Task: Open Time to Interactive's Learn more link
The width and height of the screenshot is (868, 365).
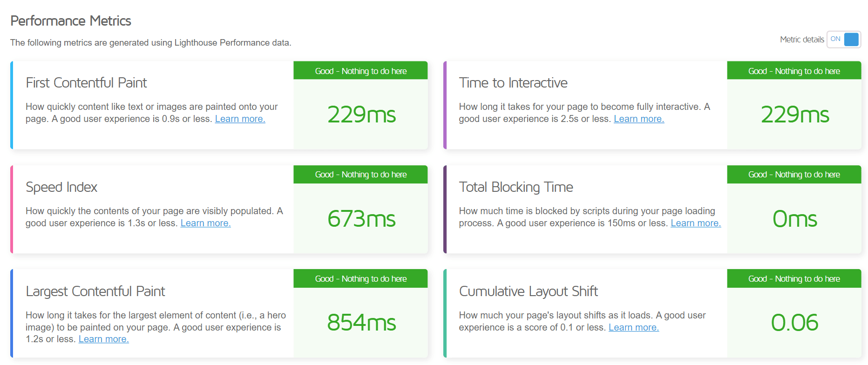Action: [638, 119]
